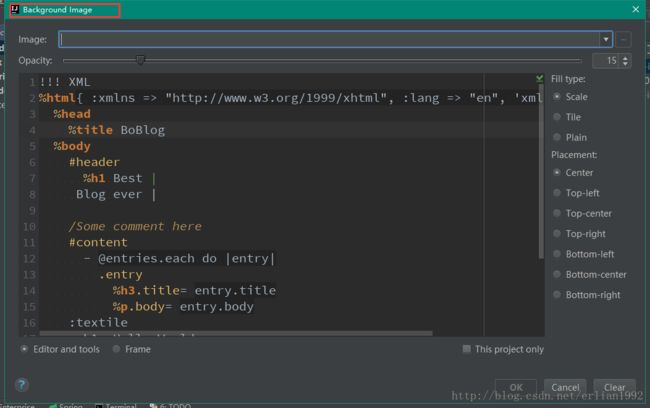650x408 pixels.
Task: Select the Bottom-left placement option
Action: [585, 254]
